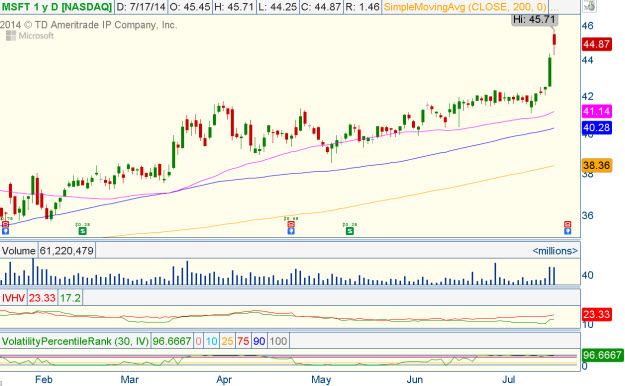Viewport: 625px width, 386px height.
Task: Click the IVHV study label
Action: pyautogui.click(x=13, y=298)
